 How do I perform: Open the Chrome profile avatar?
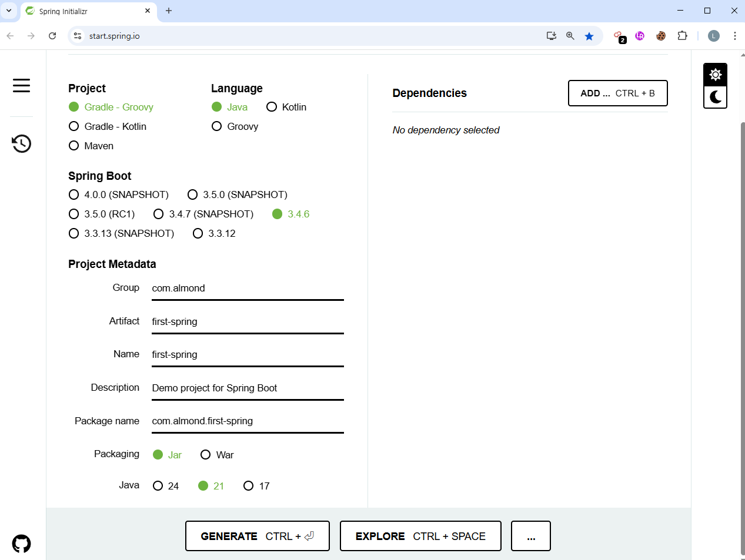(714, 36)
